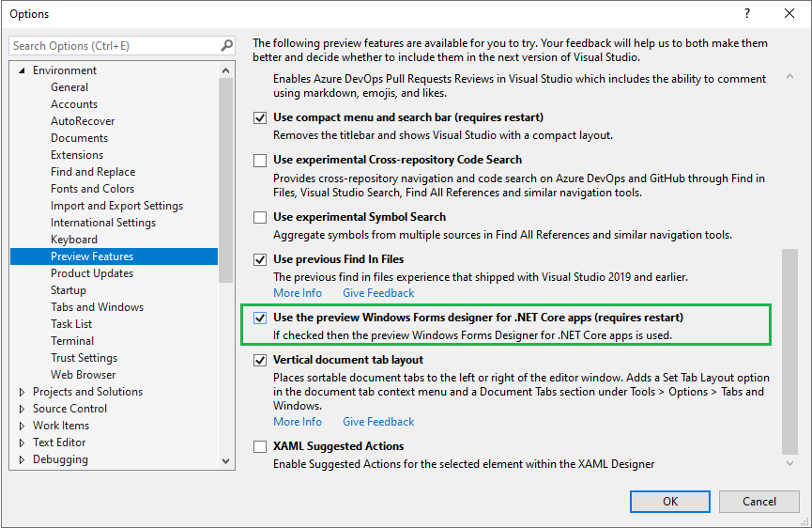Enable XAML Suggested Actions checkbox
812x528 pixels.
point(260,447)
